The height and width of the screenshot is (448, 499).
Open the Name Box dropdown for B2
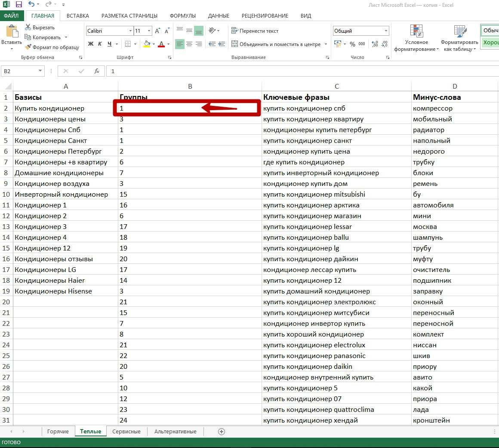40,71
